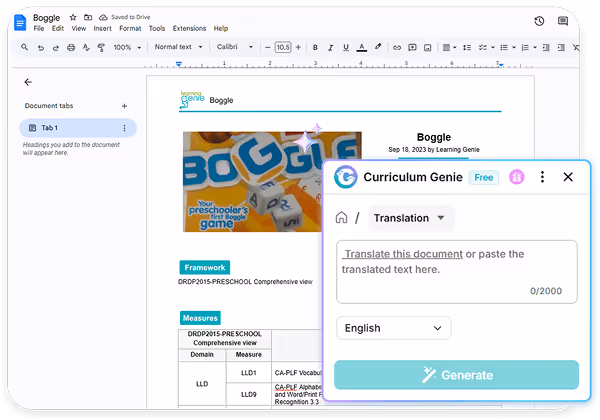Click the translation text input area
600x420 pixels.
[x=457, y=272]
